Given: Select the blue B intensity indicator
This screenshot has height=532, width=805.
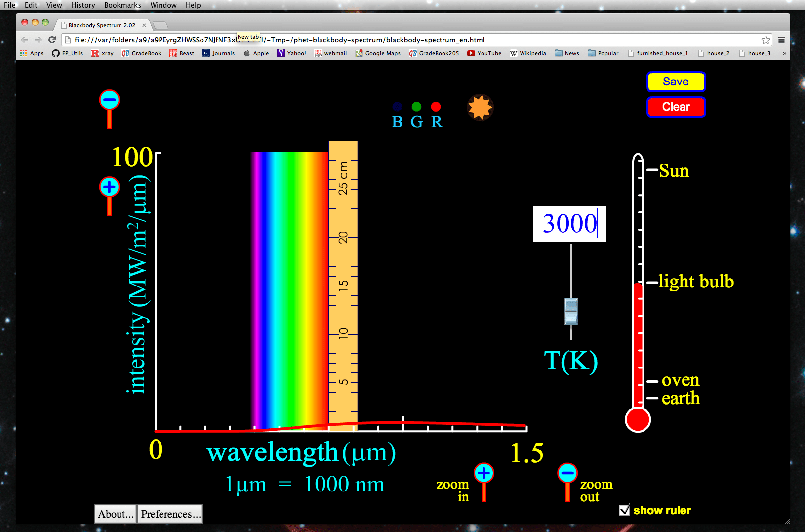Looking at the screenshot, I should 397,106.
